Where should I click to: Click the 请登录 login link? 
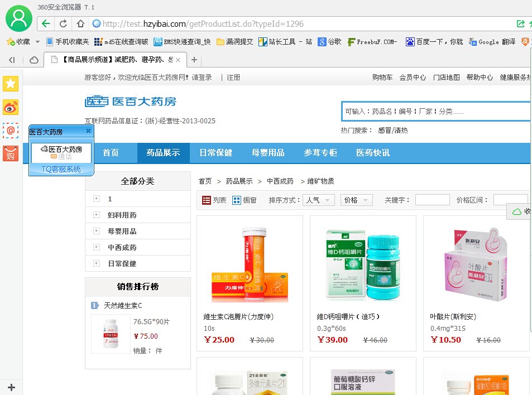tap(202, 78)
